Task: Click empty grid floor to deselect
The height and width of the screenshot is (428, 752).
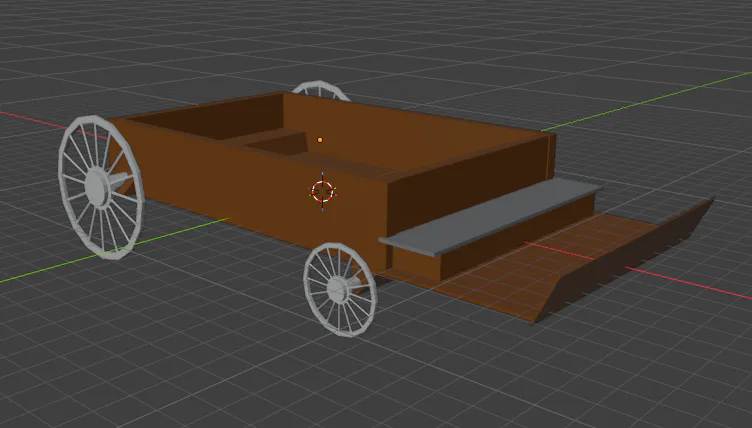Action: tap(192, 360)
